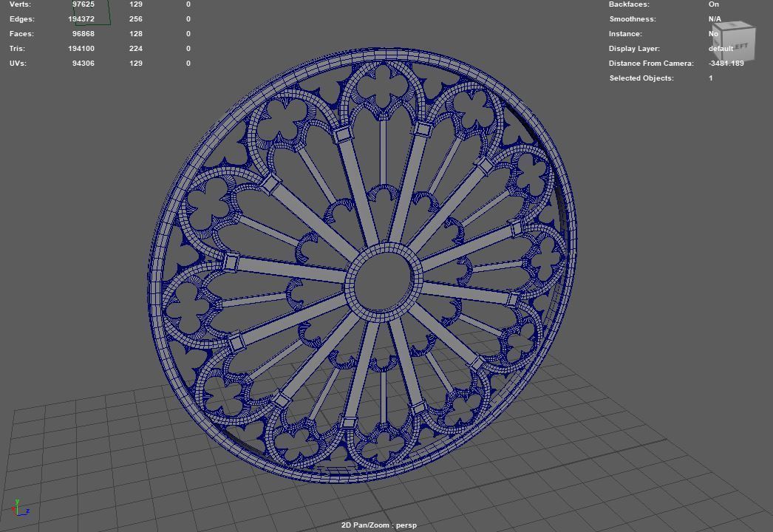Image resolution: width=773 pixels, height=532 pixels.
Task: Click the Verts total value 97625
Action: [x=84, y=4]
